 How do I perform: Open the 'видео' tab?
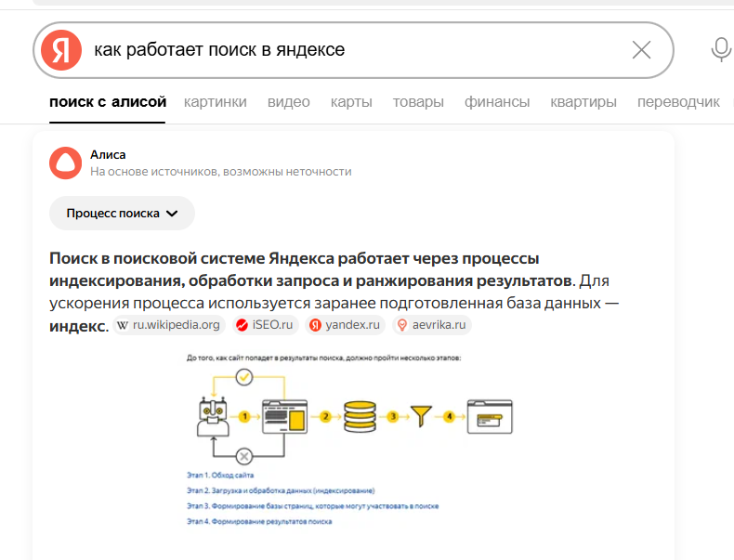point(289,101)
